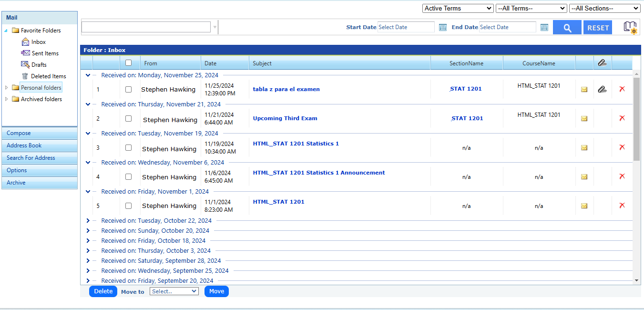Click envelope icon for Upcoming Third Exam
The height and width of the screenshot is (310, 644).
[584, 119]
